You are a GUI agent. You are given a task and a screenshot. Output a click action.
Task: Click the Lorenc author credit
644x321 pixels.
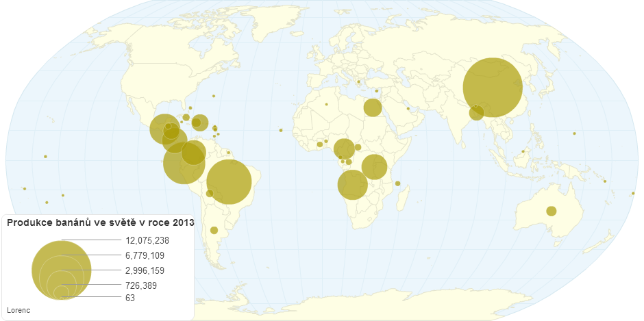coord(17,311)
